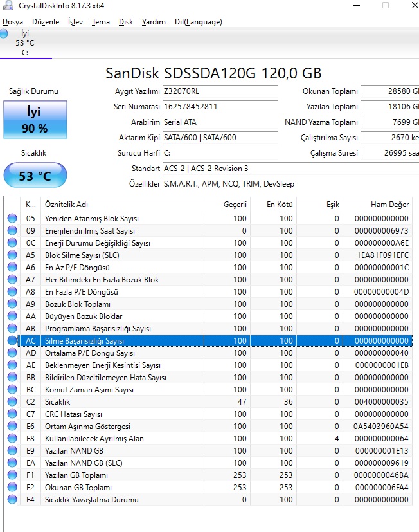This screenshot has height=532, width=419.
Task: Click the Okunan Toplamı value 28580
Action: click(x=390, y=91)
